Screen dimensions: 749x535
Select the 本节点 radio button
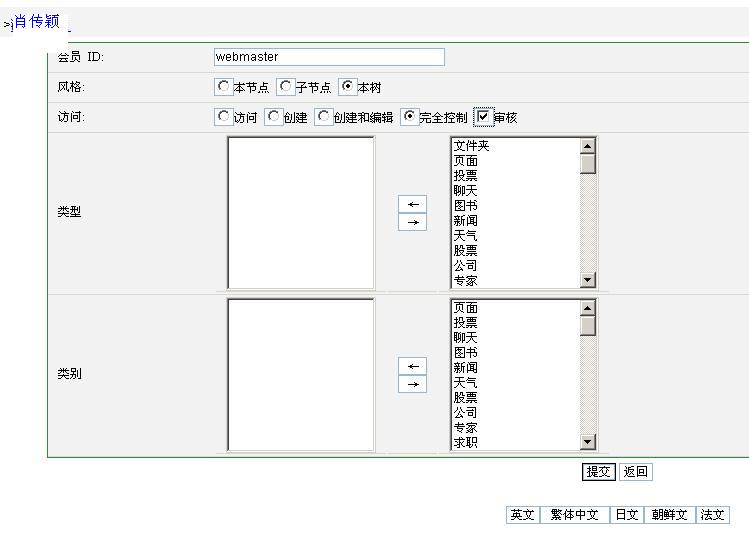tap(223, 87)
